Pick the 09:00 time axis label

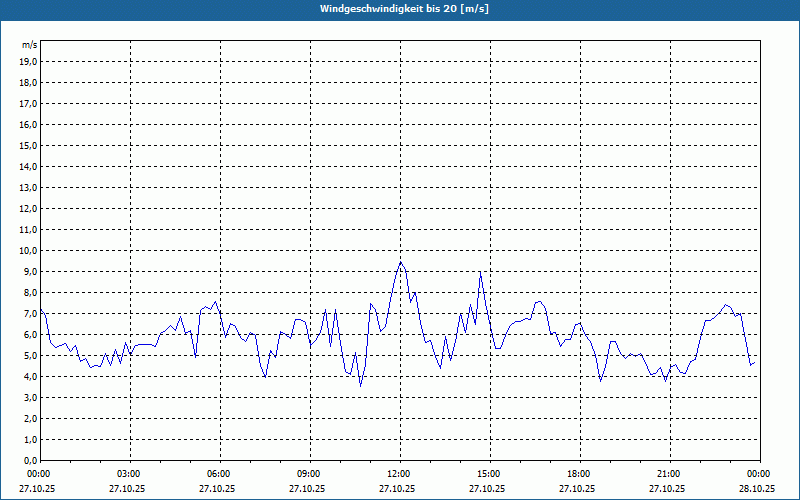pyautogui.click(x=309, y=473)
